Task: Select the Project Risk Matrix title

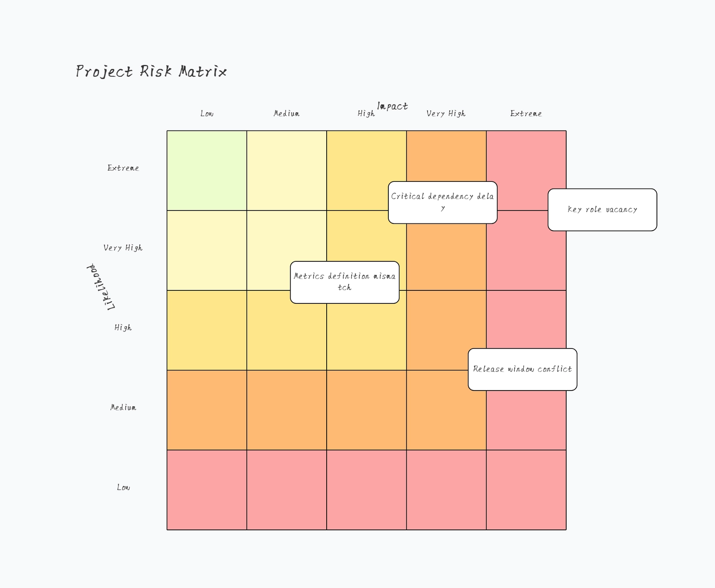Action: click(x=151, y=71)
